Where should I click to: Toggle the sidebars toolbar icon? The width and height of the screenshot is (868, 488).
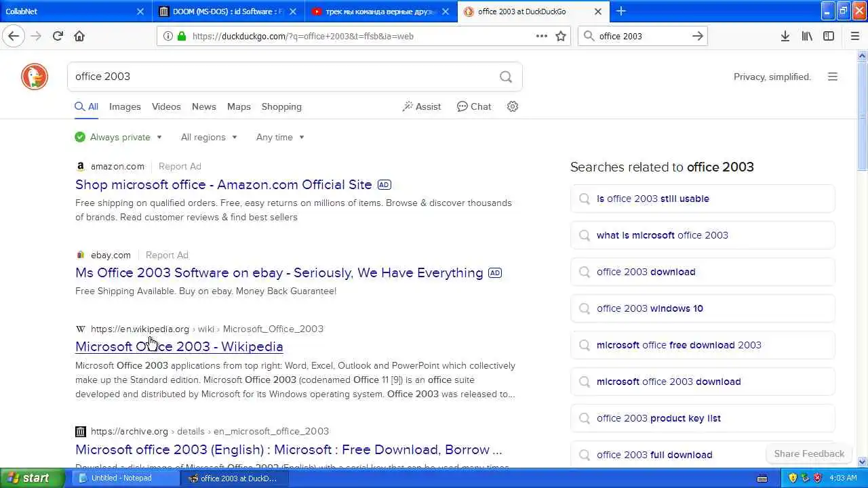point(829,36)
